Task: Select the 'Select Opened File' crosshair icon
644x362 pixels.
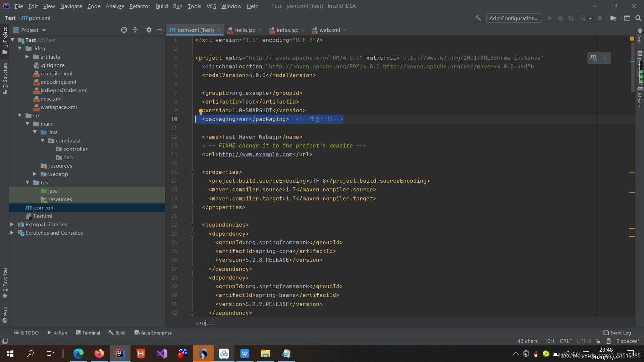Action: [124, 30]
